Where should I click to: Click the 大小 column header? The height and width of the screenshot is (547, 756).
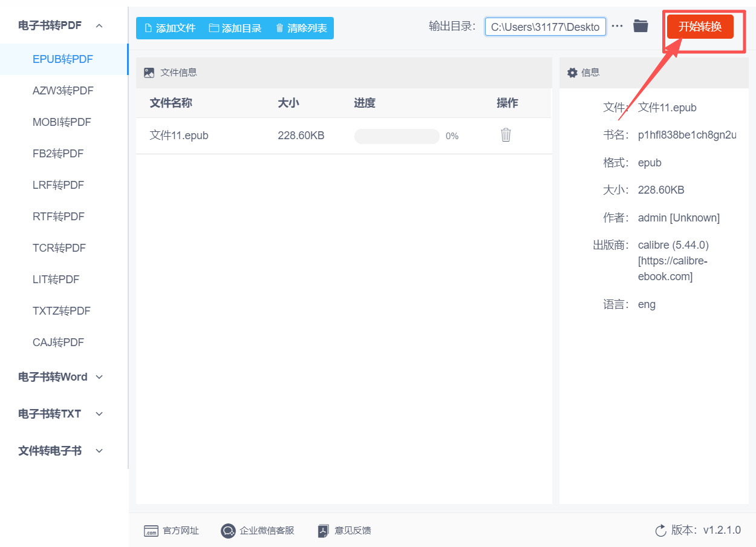288,103
